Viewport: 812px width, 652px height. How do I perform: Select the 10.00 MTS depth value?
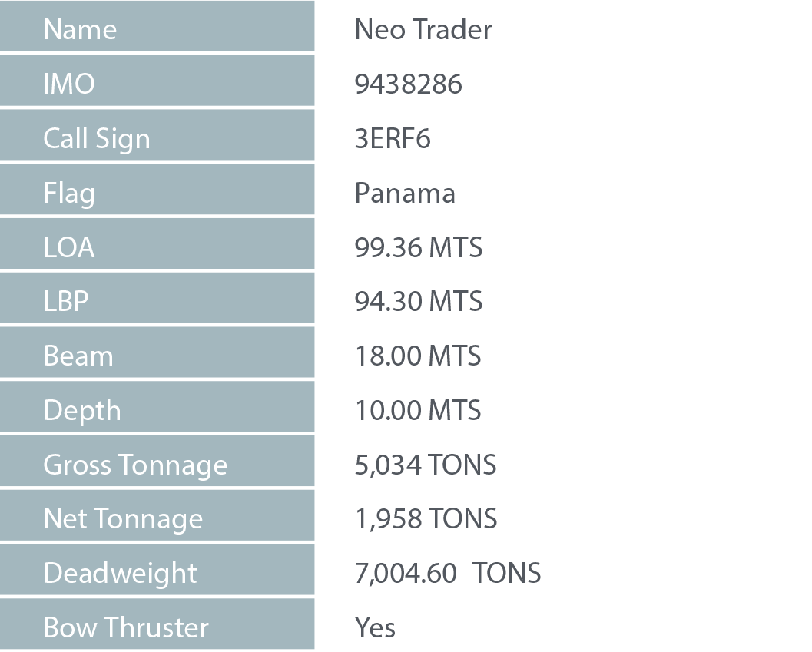[x=418, y=410]
